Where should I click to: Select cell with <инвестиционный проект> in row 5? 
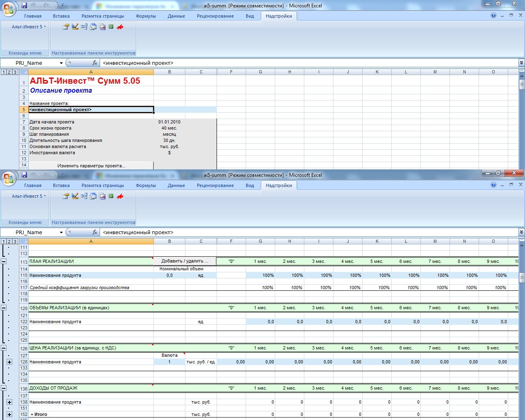point(91,110)
